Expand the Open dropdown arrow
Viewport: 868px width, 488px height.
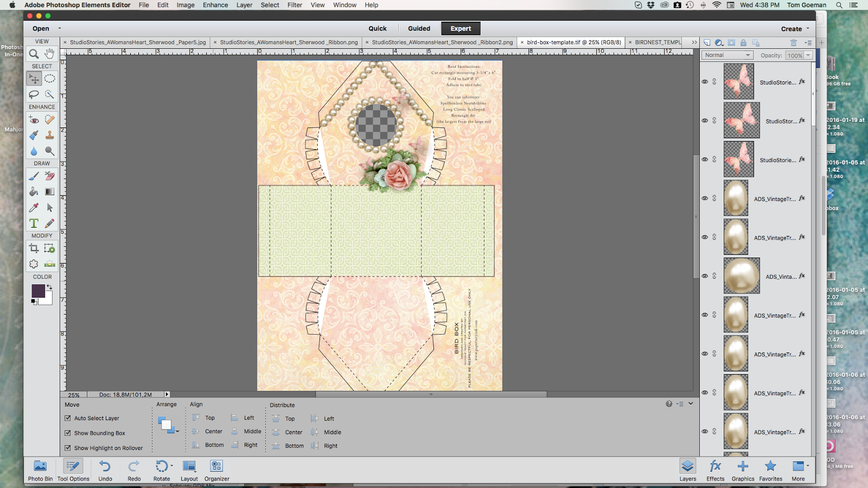point(60,28)
